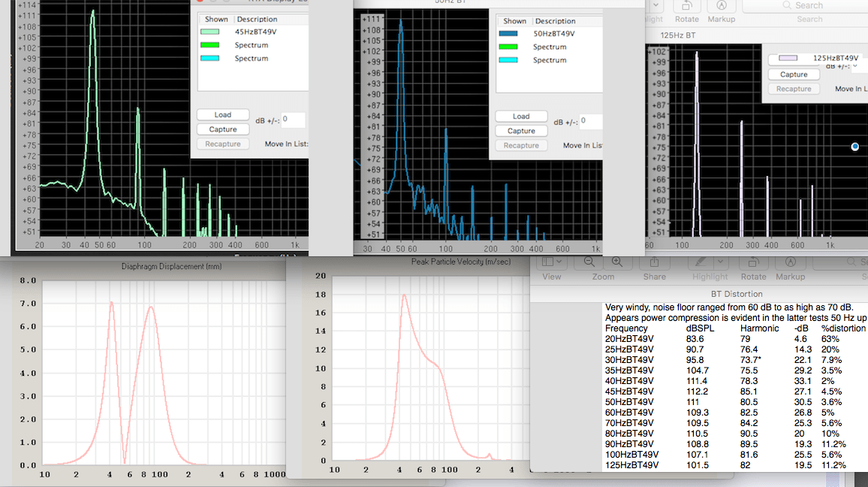868x487 pixels.
Task: Open the Markup toolbar in BT Distortion window
Action: tap(791, 262)
